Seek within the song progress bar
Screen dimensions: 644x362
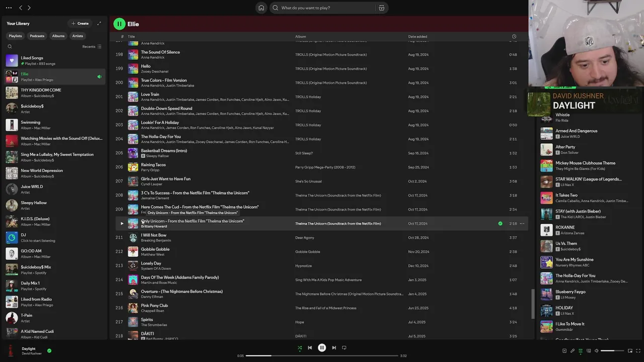(x=322, y=355)
